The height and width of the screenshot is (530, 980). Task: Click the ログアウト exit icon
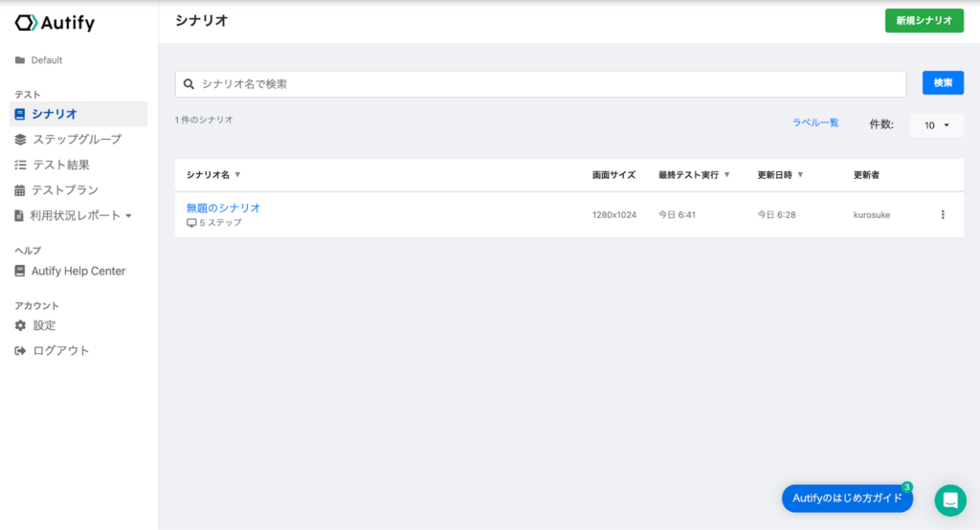tap(21, 351)
